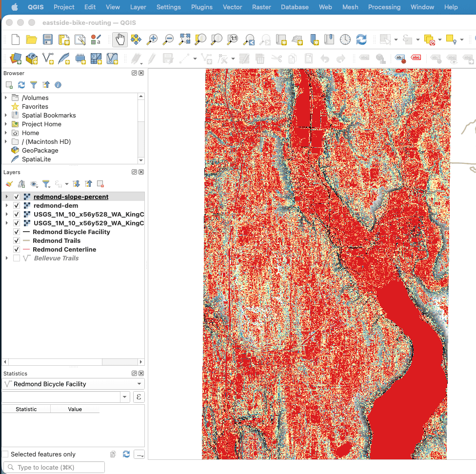The image size is (476, 474).
Task: Create a new project with New Project icon
Action: [16, 39]
